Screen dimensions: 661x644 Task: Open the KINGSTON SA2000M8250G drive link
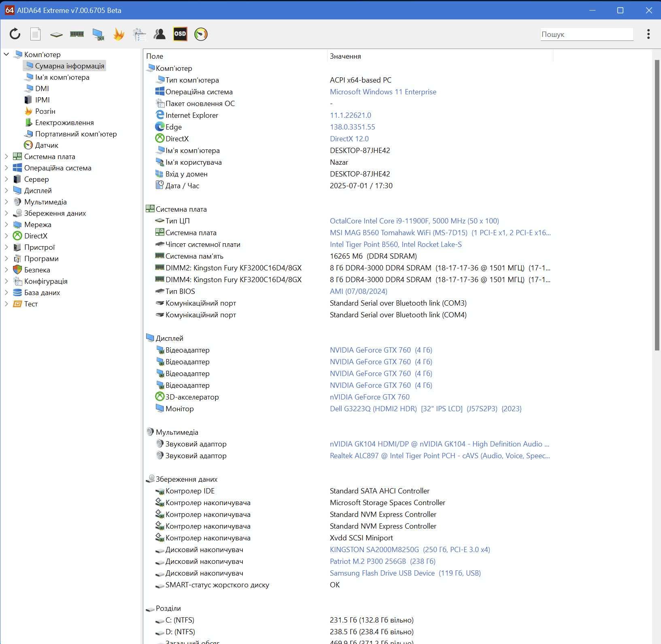pos(410,550)
